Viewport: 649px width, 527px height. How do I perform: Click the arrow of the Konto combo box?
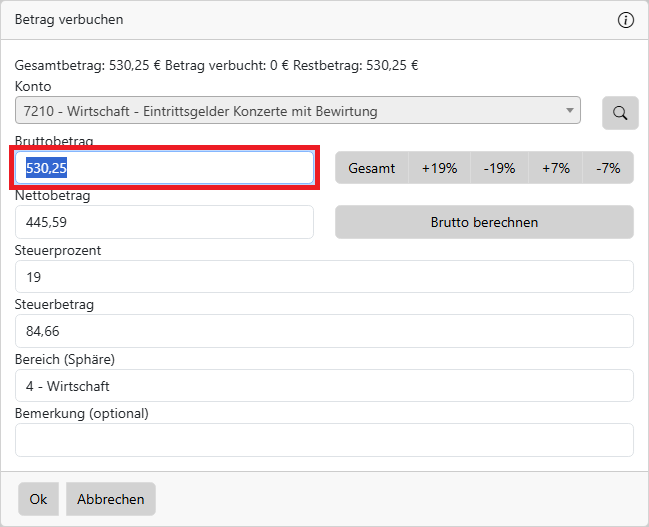pos(570,111)
